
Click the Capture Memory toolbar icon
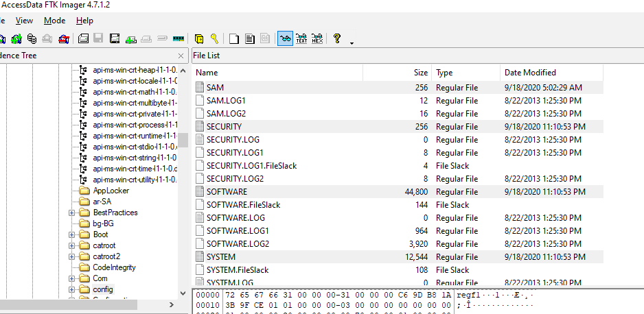[179, 38]
